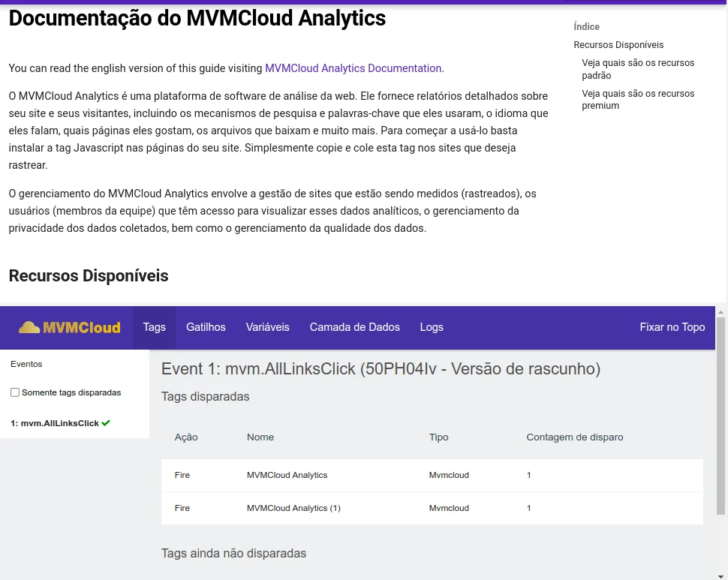The height and width of the screenshot is (580, 728).
Task: Click the 'Nome' column header
Action: [x=260, y=437]
